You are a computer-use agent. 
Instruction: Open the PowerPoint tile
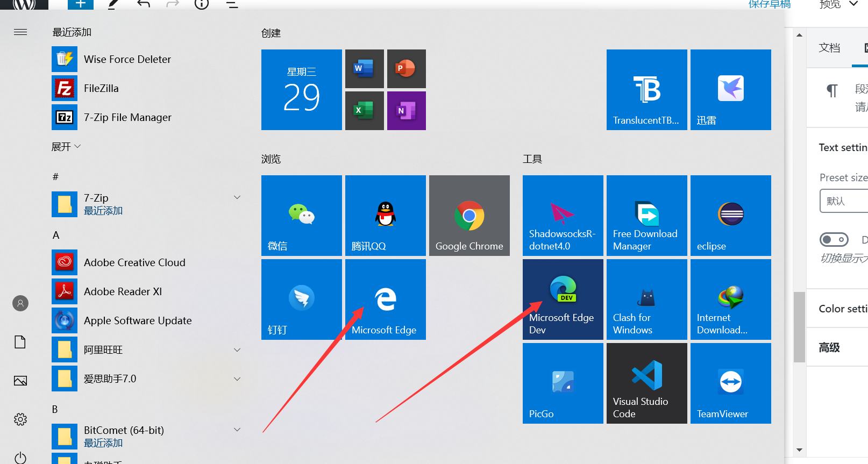(406, 69)
